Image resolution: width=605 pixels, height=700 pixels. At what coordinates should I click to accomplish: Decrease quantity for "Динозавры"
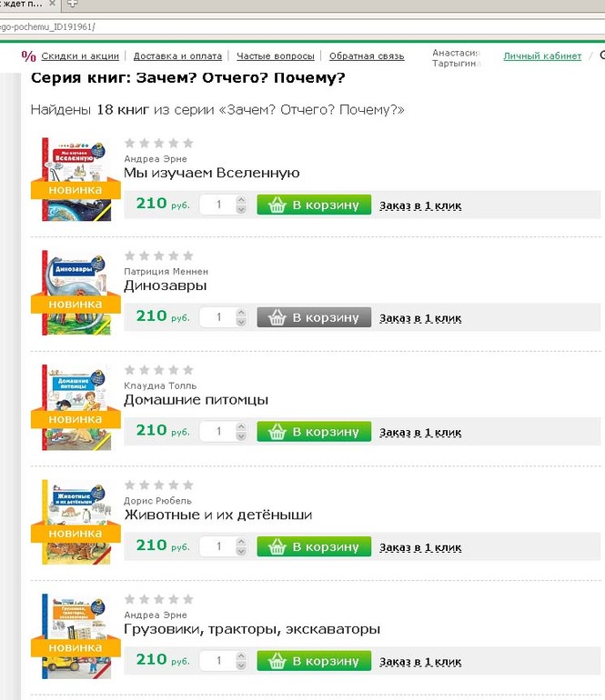pos(241,323)
